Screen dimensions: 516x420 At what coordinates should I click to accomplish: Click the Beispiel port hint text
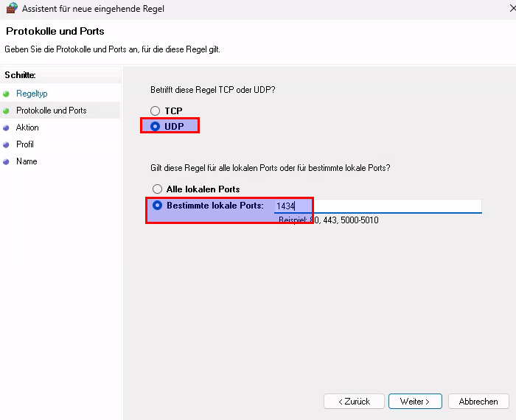(328, 220)
